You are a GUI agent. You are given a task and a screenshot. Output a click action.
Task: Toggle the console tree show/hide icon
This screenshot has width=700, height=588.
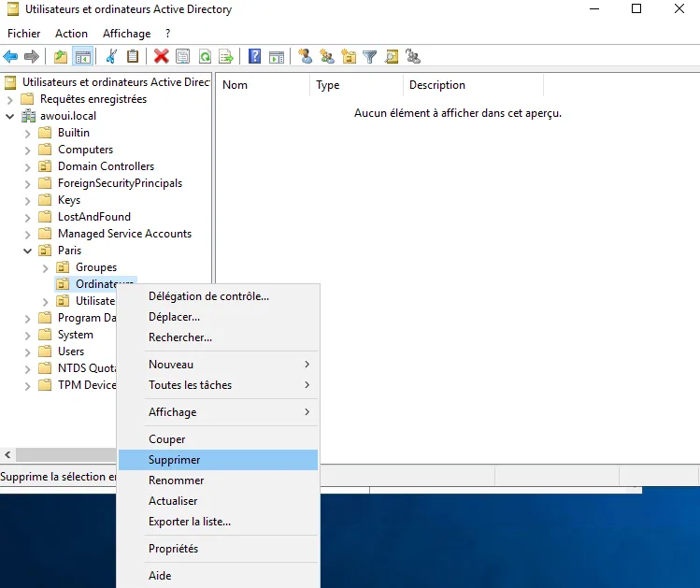point(83,57)
